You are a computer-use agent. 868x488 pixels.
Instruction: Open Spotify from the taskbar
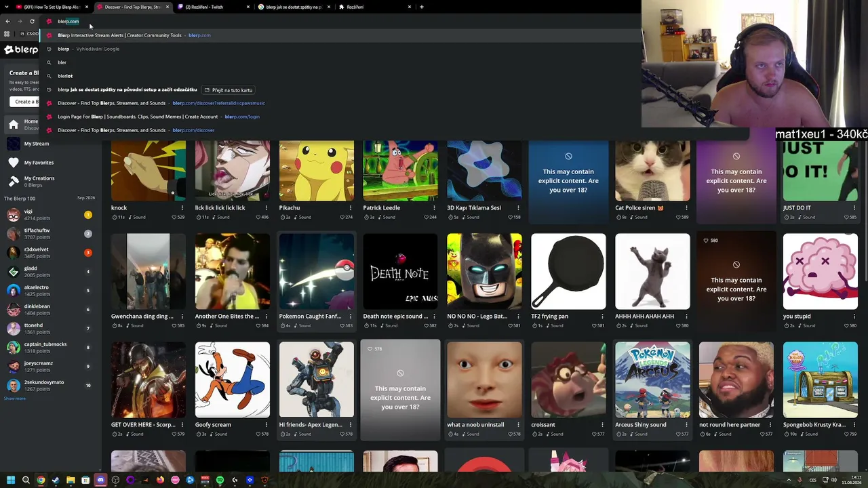[220, 481]
